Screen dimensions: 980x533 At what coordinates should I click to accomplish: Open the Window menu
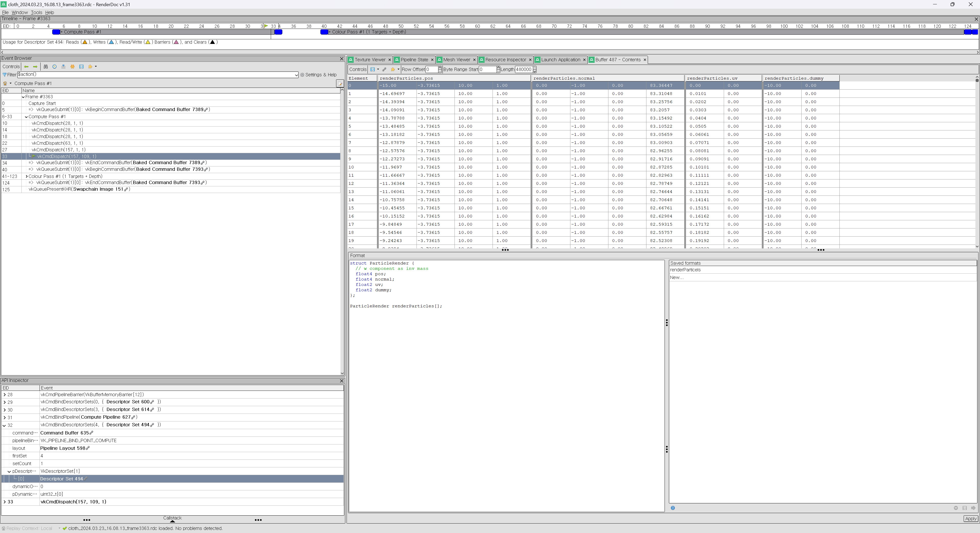click(x=19, y=13)
